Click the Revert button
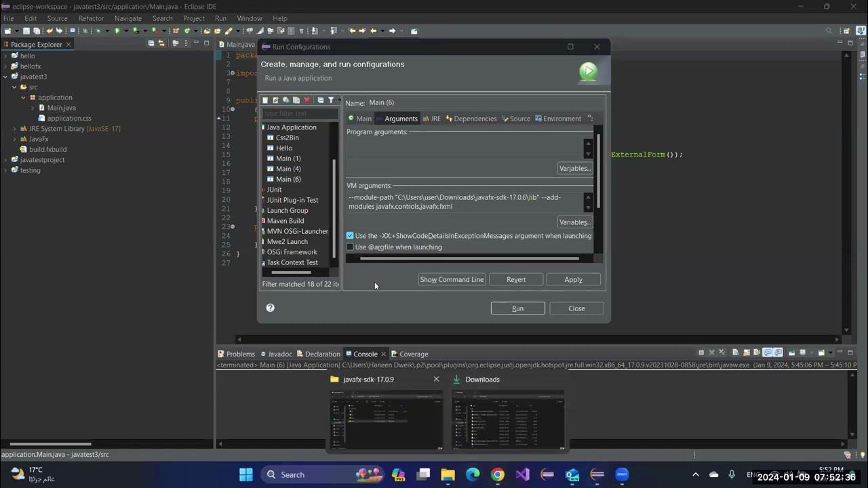The image size is (868, 488). tap(516, 279)
